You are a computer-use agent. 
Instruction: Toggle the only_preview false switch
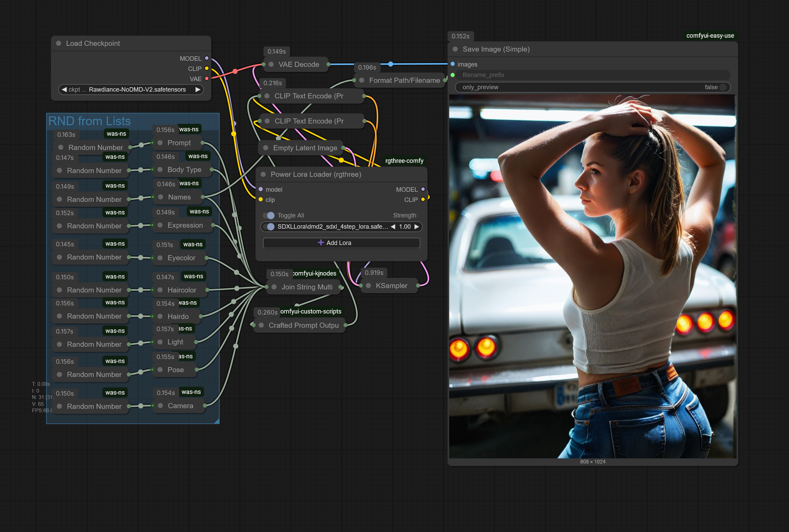(x=722, y=87)
